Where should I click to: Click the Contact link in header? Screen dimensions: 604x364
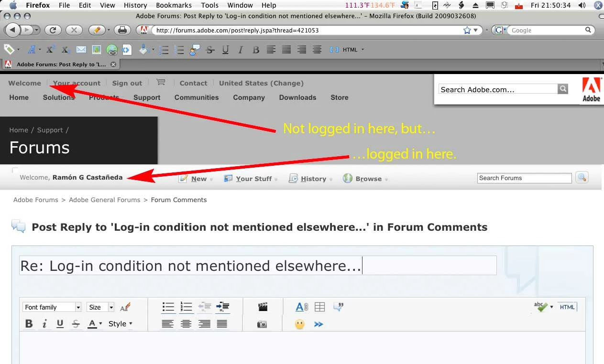coord(193,83)
